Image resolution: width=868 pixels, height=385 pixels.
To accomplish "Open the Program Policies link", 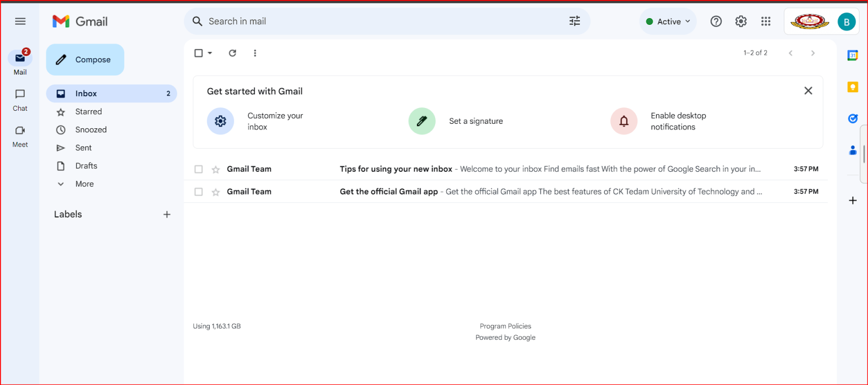I will point(505,326).
